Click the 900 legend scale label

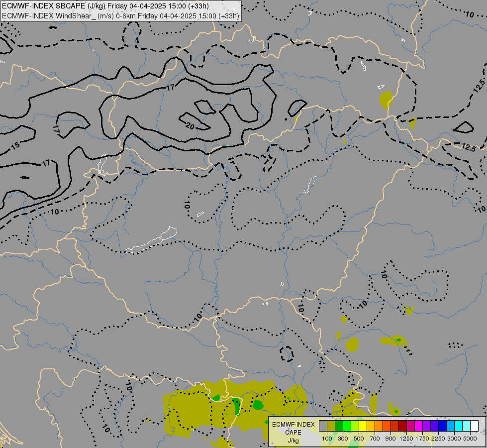(390, 439)
